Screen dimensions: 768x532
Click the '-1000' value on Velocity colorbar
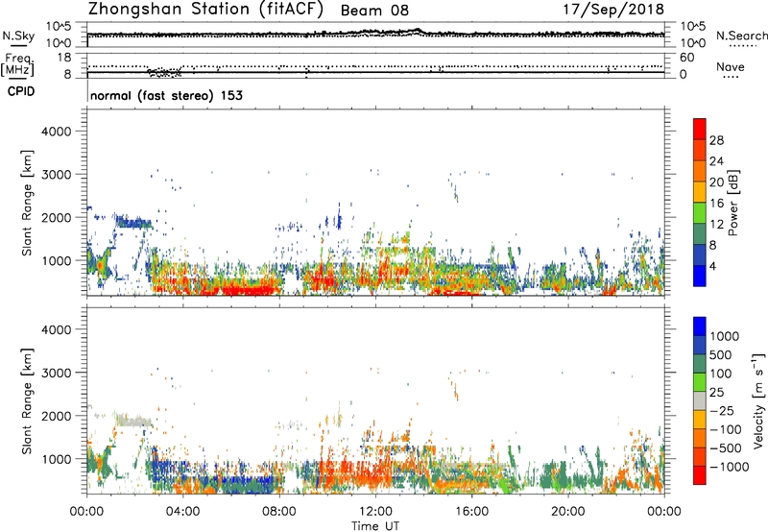730,467
